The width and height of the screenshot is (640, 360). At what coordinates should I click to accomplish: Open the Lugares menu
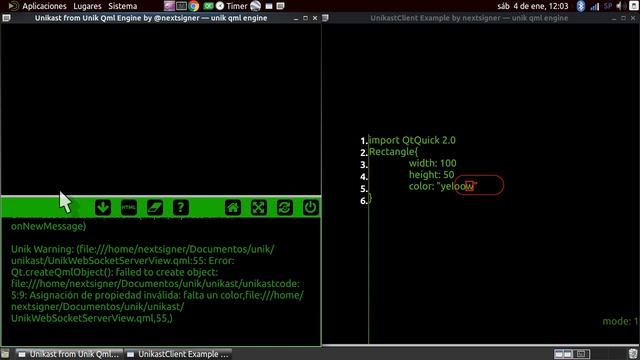point(87,6)
